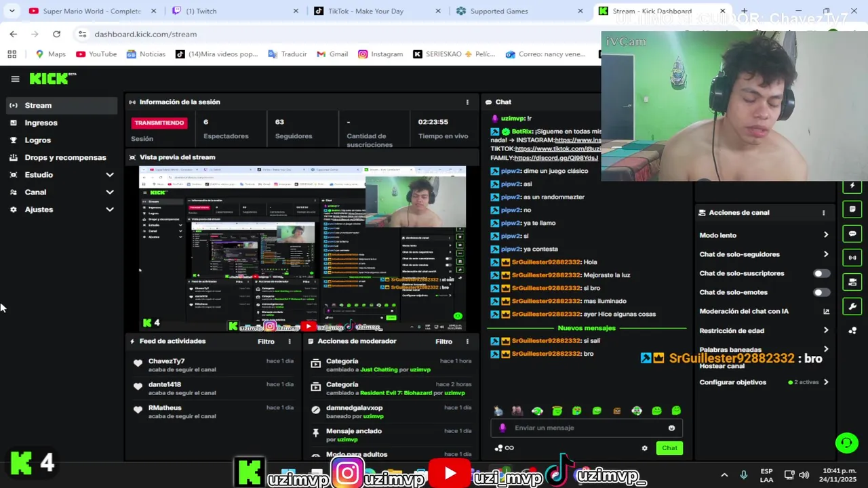Open Acciones de canal three-dot menu
The image size is (868, 488).
[x=823, y=213]
